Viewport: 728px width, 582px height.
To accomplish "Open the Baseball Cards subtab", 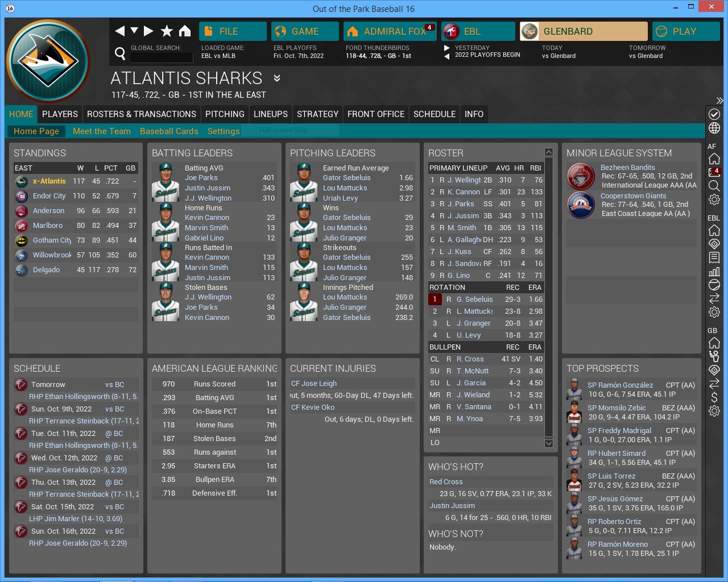I will (169, 131).
